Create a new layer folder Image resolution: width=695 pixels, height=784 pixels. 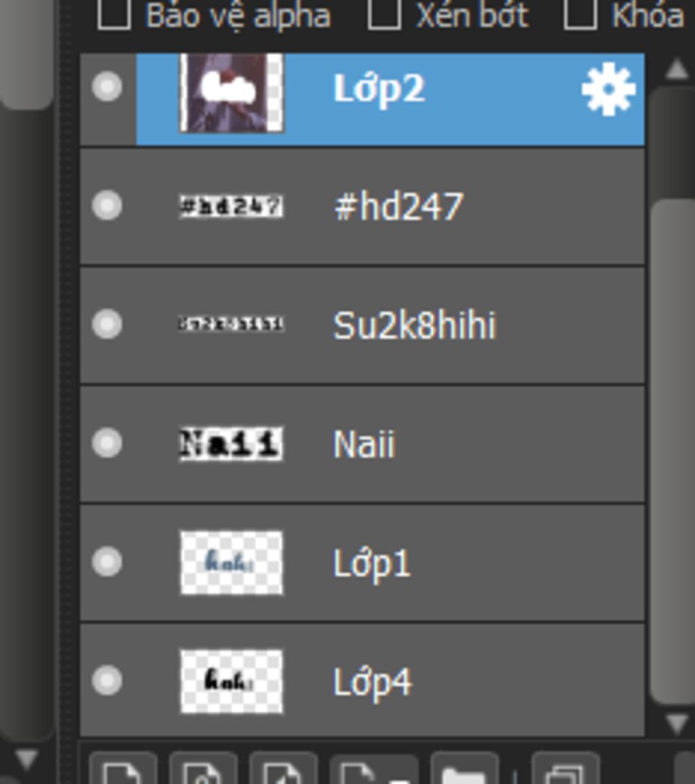tap(464, 768)
